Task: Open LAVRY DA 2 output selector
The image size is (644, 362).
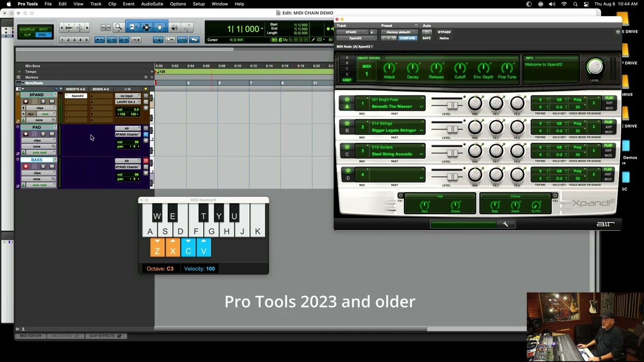Action: coord(127,102)
